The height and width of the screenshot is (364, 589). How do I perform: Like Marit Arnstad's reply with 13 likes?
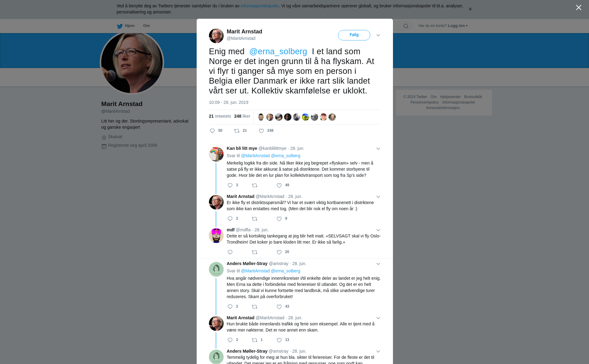tap(279, 340)
